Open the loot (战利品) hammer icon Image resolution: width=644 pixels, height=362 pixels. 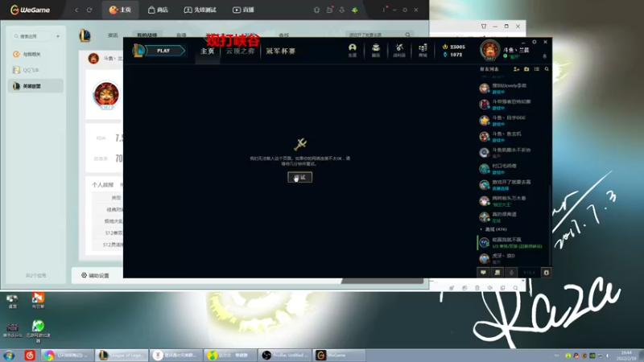coord(399,50)
